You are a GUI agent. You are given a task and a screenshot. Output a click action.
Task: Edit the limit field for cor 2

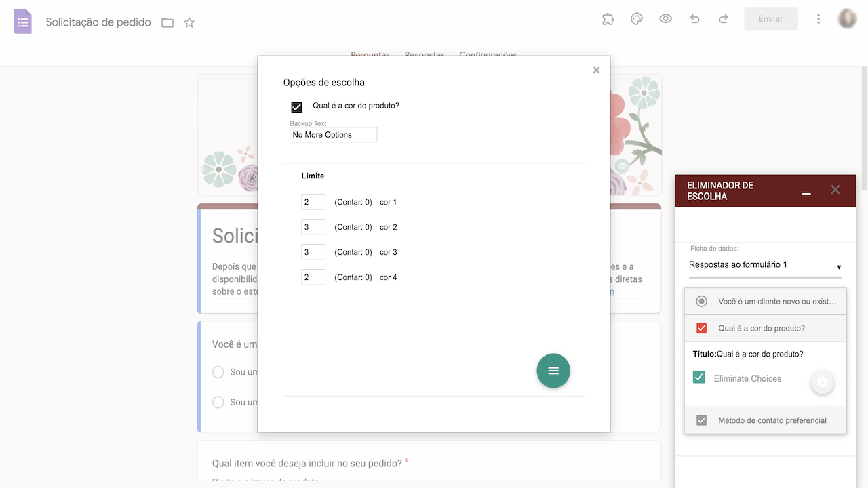point(313,227)
